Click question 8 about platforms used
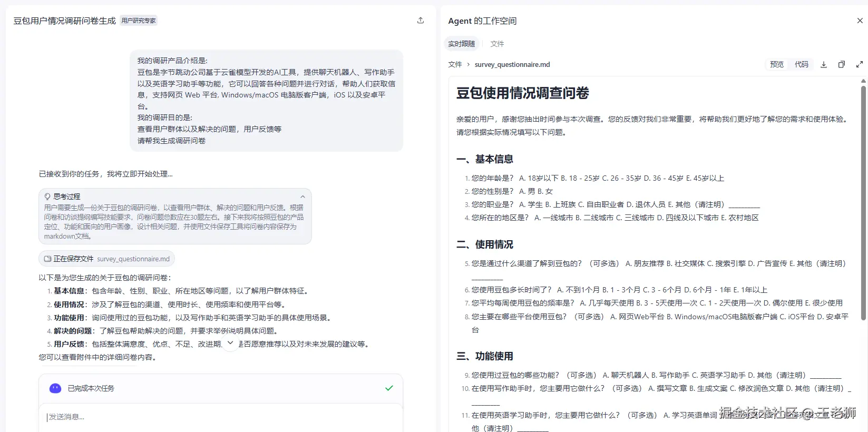Viewport: 868px width, 432px height. pos(656,323)
